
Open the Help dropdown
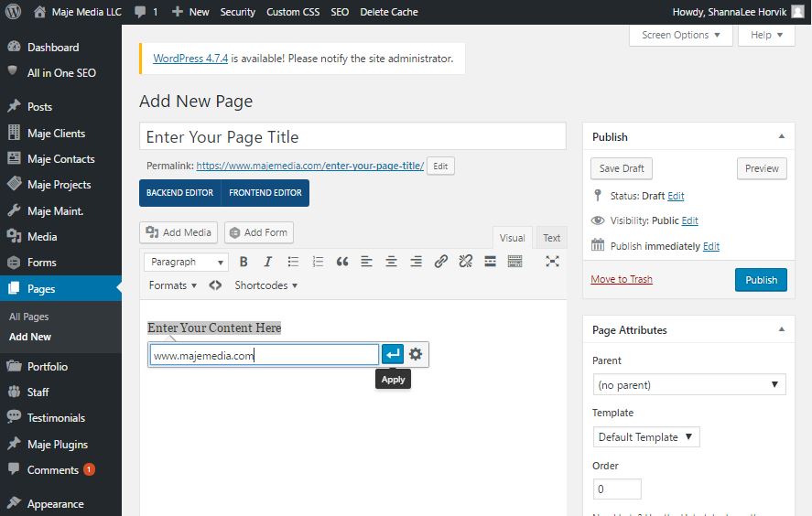coord(766,35)
